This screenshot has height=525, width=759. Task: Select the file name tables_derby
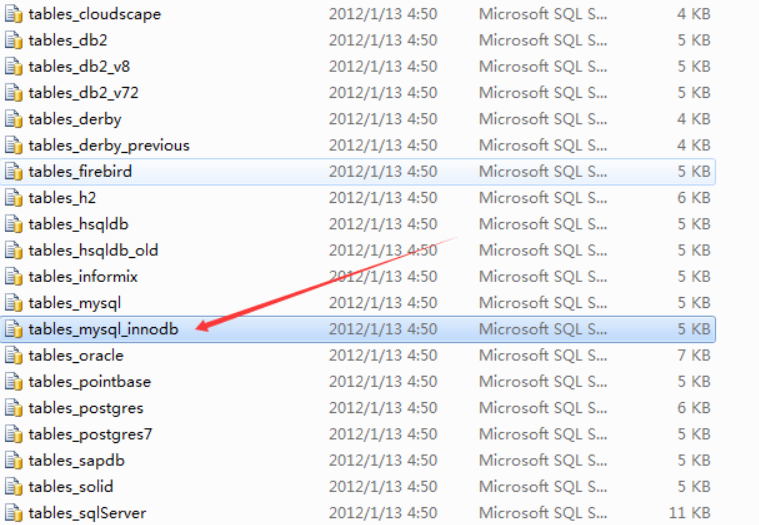pos(75,119)
